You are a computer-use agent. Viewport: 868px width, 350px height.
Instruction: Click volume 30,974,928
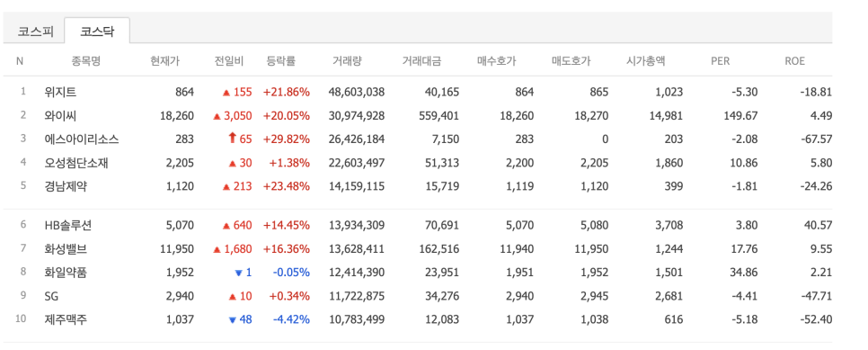pos(356,116)
